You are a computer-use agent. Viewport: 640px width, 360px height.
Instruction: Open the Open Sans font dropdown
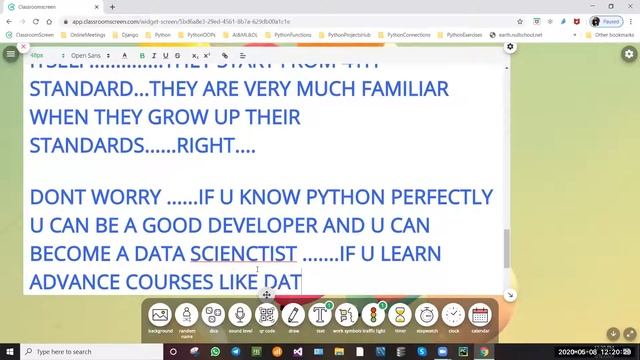pos(90,56)
